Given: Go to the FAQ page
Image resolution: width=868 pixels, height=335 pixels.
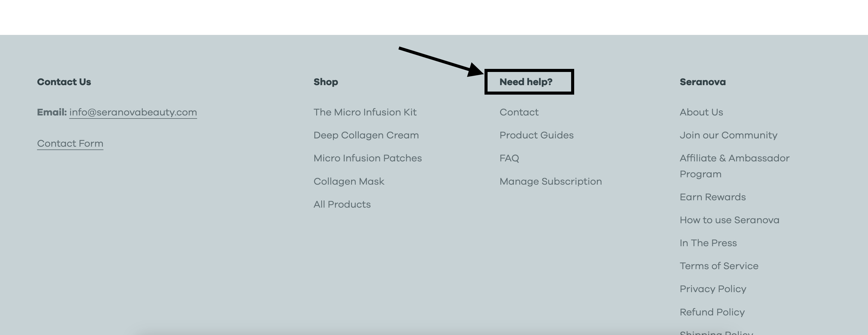Looking at the screenshot, I should point(509,158).
